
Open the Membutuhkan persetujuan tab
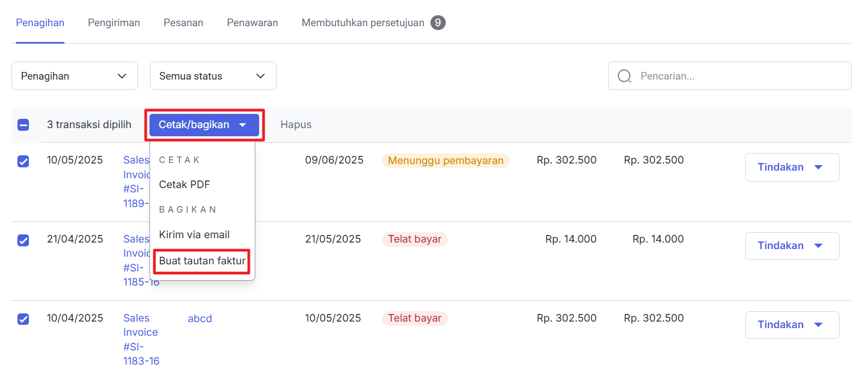pos(363,23)
